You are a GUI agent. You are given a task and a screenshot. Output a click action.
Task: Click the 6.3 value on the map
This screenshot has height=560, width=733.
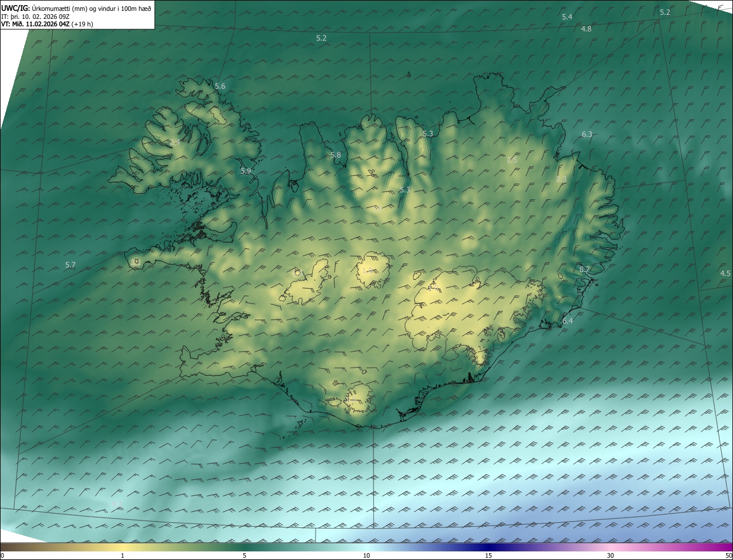coord(587,135)
